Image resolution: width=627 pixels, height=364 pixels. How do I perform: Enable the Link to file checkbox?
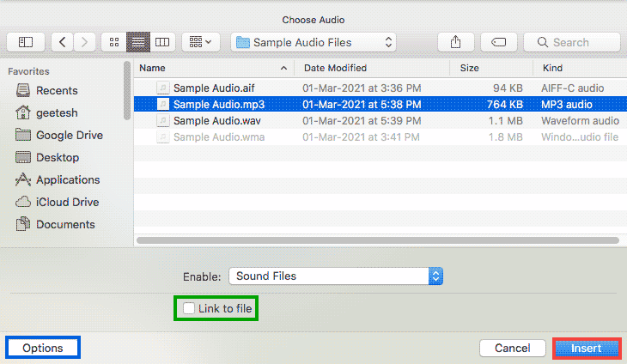189,308
